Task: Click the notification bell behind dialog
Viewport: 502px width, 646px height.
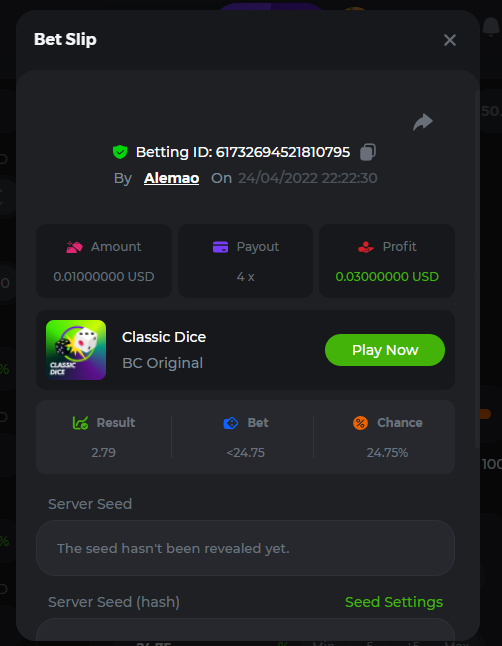Action: (490, 27)
